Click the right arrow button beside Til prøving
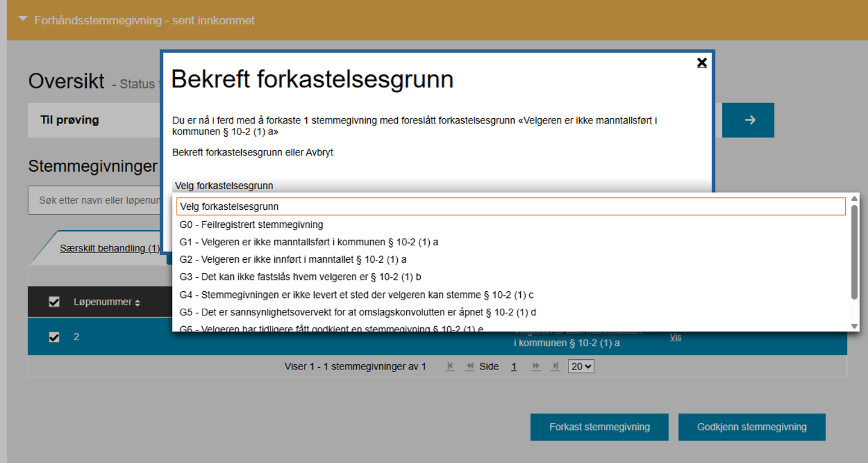This screenshot has height=463, width=868. 748,120
